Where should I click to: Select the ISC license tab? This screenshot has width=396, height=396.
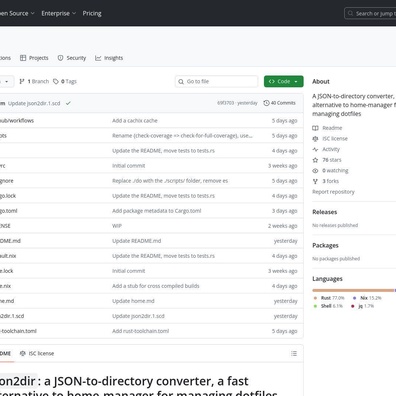(x=37, y=353)
